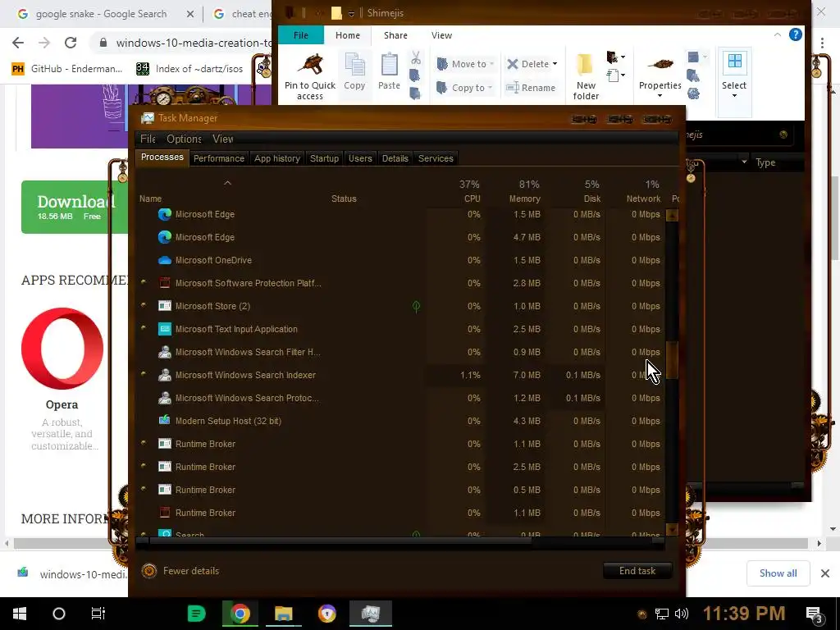Open Task Manager Options menu
Viewport: 840px width, 630px height.
[184, 139]
